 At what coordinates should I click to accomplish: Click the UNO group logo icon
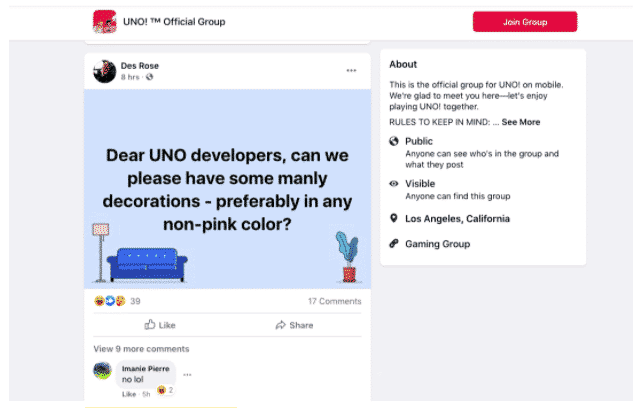tap(104, 21)
